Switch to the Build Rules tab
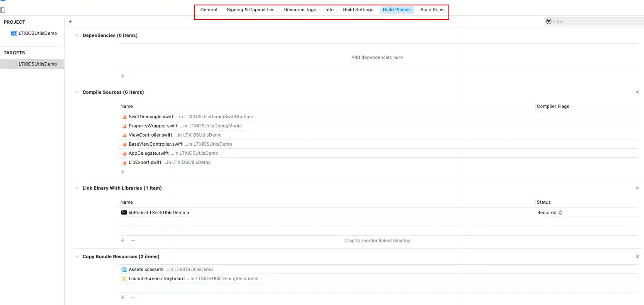This screenshot has width=644, height=305. (x=432, y=10)
